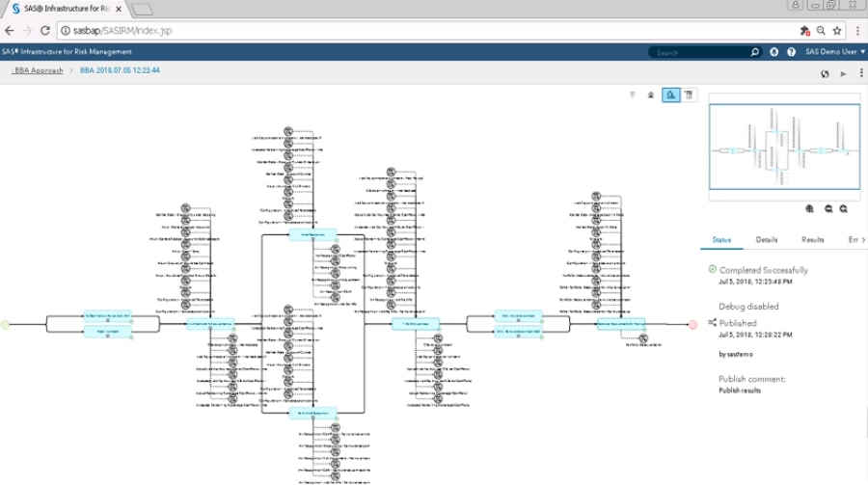
Task: Click the Completed Successfully status text
Action: pyautogui.click(x=764, y=270)
